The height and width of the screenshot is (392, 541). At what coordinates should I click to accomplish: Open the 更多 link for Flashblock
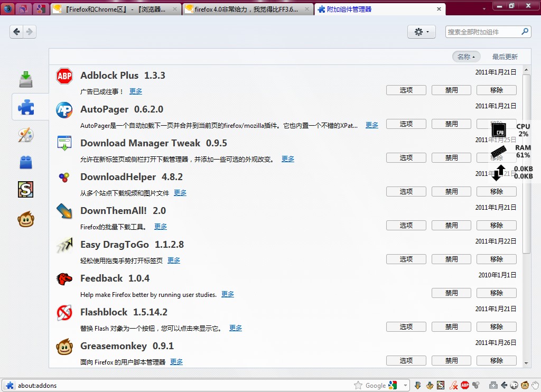pos(236,328)
